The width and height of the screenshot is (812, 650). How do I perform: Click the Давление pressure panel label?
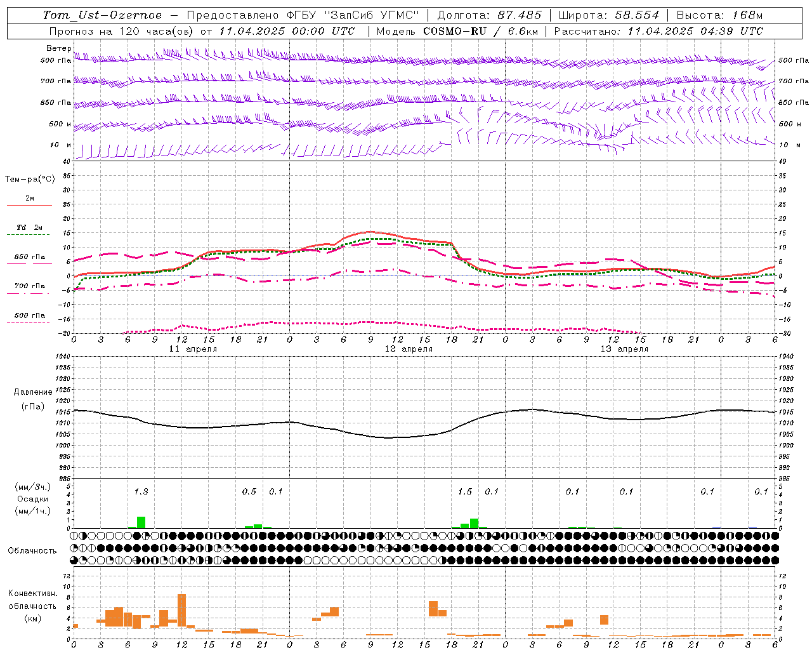pos(32,392)
